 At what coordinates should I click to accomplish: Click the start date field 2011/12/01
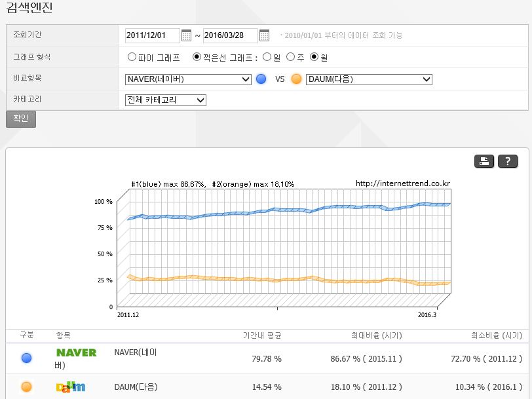click(x=152, y=35)
